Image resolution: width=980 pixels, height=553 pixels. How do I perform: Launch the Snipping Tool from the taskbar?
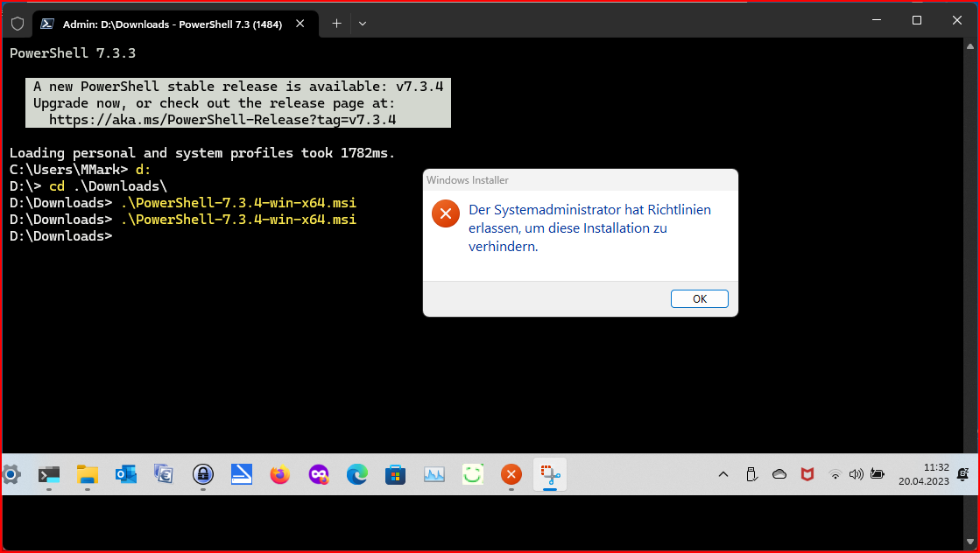(x=550, y=474)
